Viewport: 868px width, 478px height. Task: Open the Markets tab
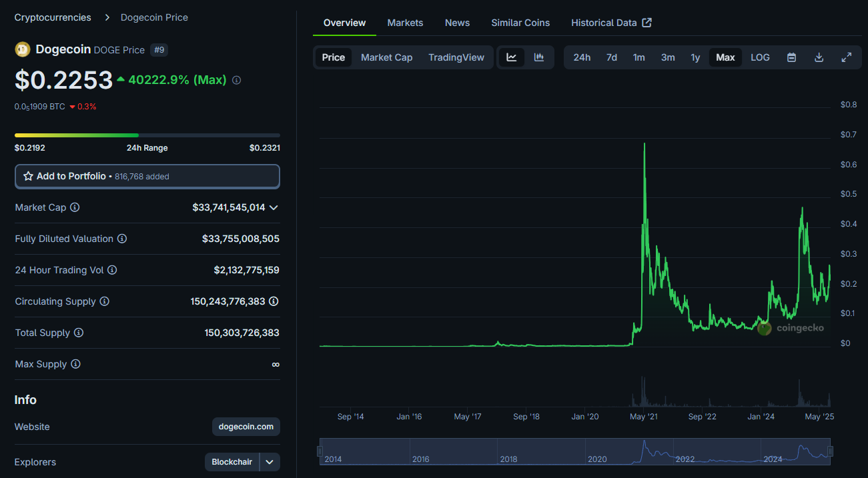pos(405,23)
